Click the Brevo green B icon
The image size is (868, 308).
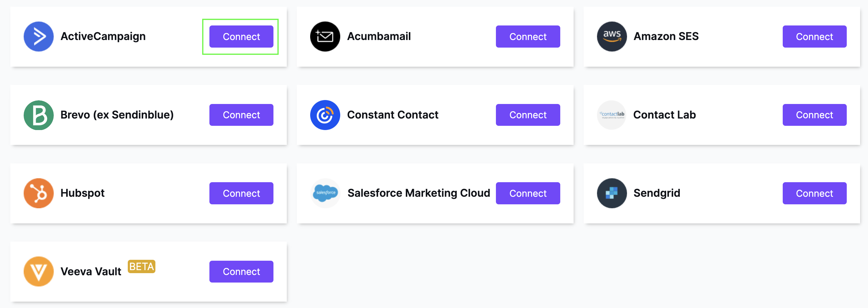(x=39, y=115)
